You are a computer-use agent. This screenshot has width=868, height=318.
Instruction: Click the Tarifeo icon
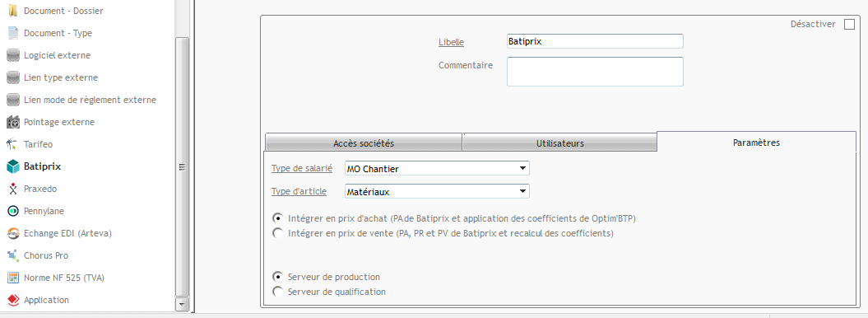click(x=13, y=144)
